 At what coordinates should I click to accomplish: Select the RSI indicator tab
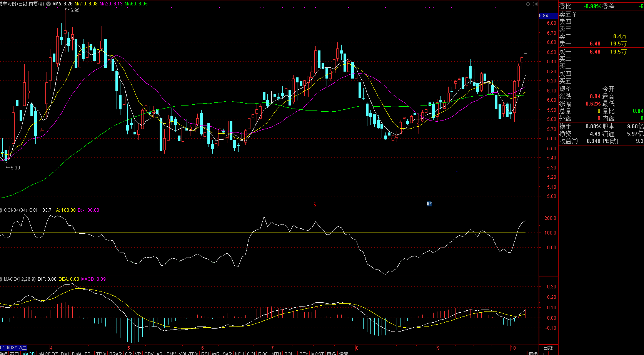click(205, 353)
